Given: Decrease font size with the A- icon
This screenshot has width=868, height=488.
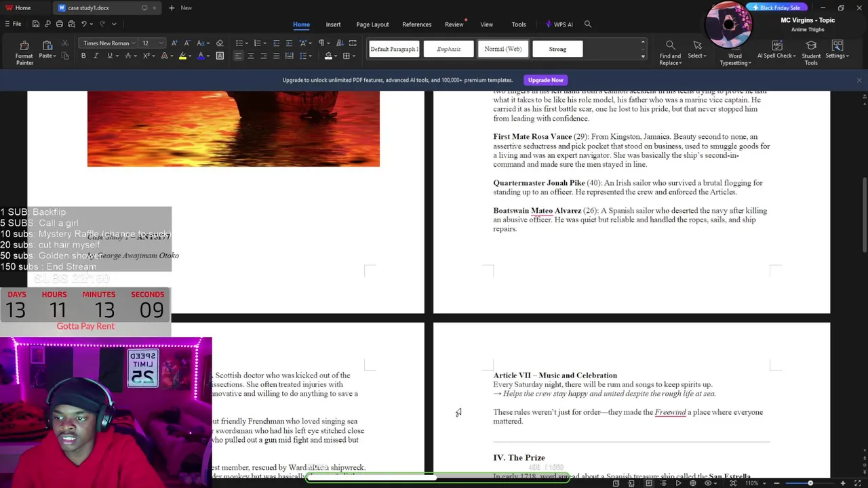Looking at the screenshot, I should tap(187, 43).
